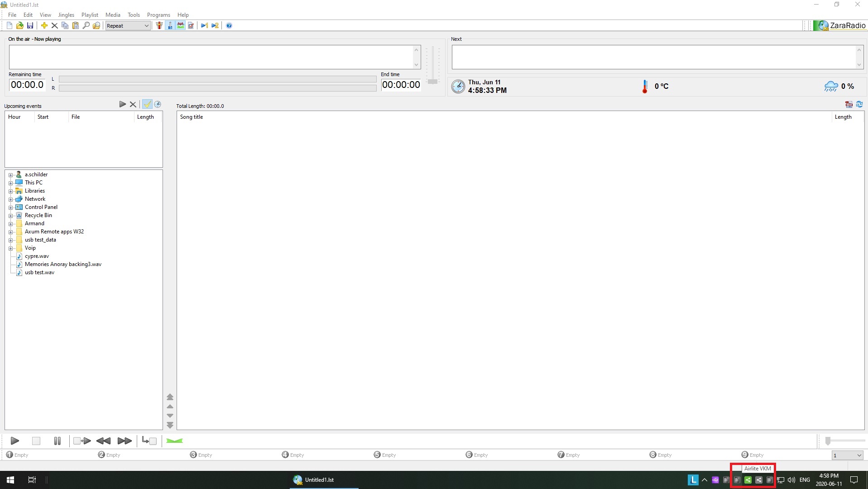The width and height of the screenshot is (868, 489).
Task: Toggle the events enabled checkmark icon
Action: [x=147, y=105]
